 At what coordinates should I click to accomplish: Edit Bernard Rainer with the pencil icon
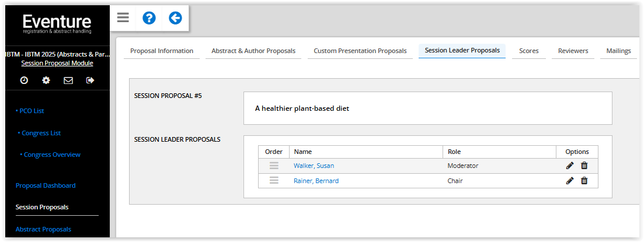coord(570,181)
